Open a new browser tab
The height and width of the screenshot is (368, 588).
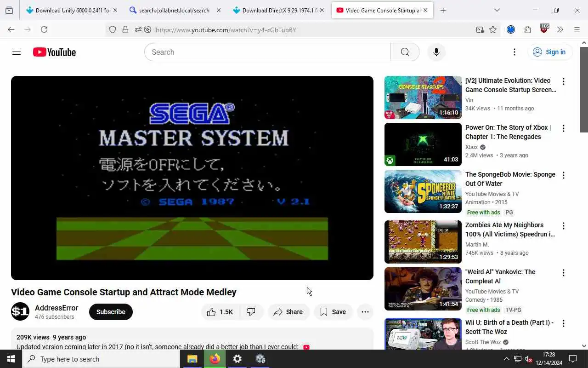coord(443,10)
